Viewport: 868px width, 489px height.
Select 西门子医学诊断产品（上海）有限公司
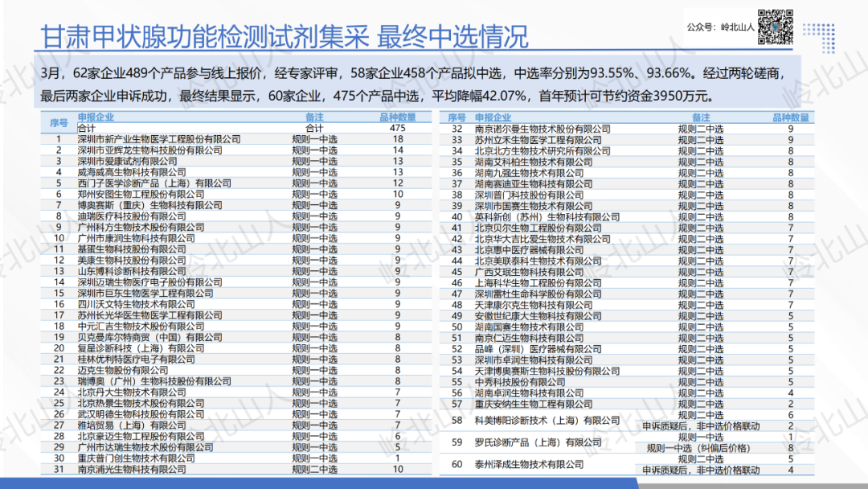click(154, 183)
